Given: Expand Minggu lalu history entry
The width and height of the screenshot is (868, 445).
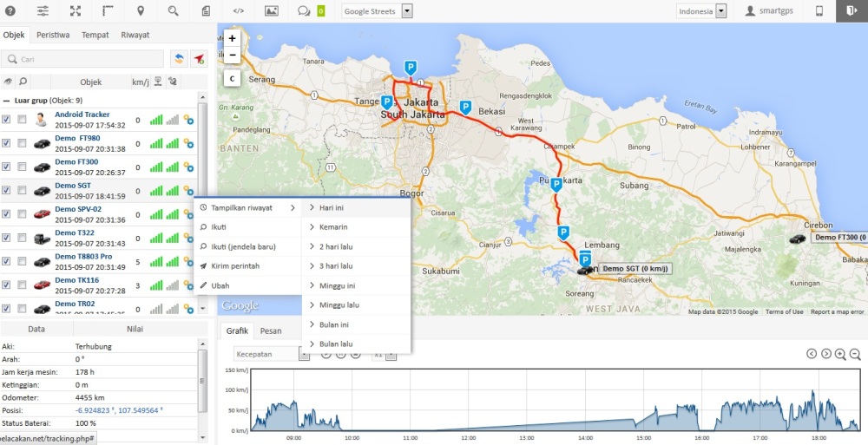Looking at the screenshot, I should point(357,305).
